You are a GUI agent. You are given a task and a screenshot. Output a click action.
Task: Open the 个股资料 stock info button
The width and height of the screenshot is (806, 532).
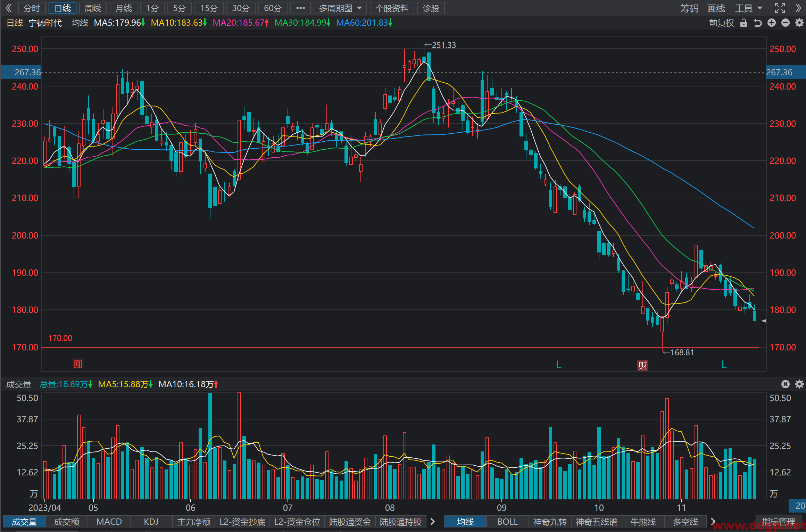(x=392, y=8)
